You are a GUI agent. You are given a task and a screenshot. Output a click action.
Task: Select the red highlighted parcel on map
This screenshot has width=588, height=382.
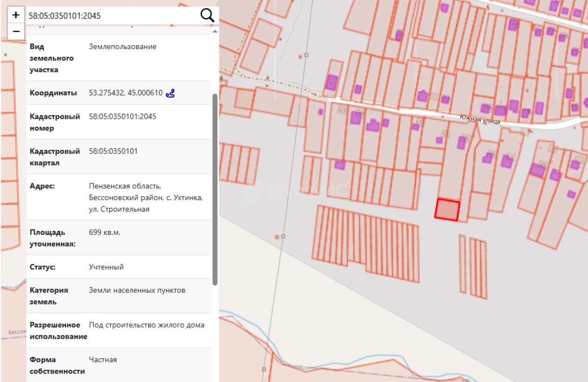447,209
